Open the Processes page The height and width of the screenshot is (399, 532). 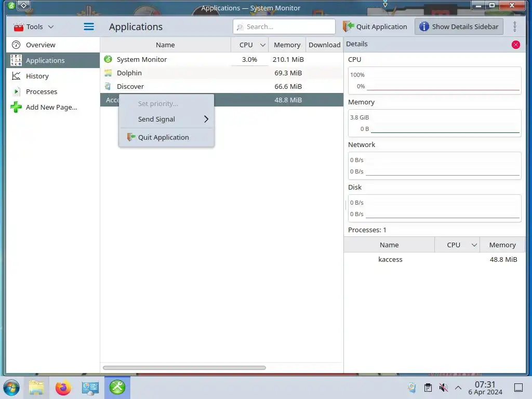click(x=53, y=91)
